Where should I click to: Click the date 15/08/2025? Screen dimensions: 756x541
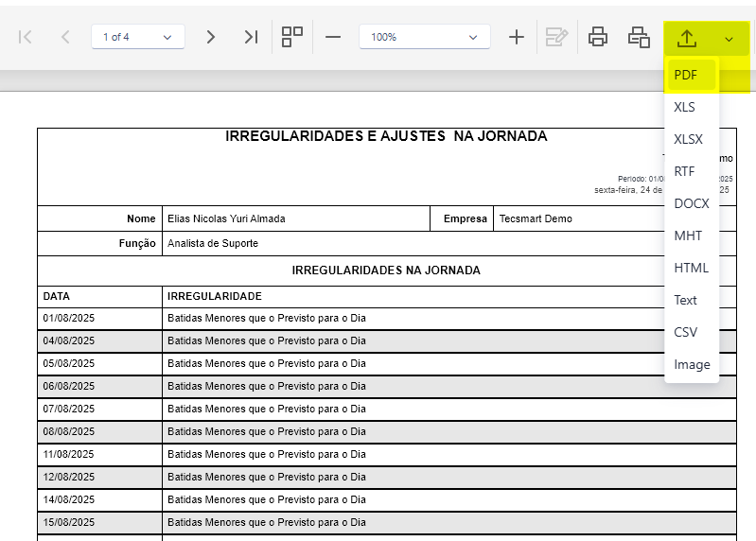[x=69, y=522]
